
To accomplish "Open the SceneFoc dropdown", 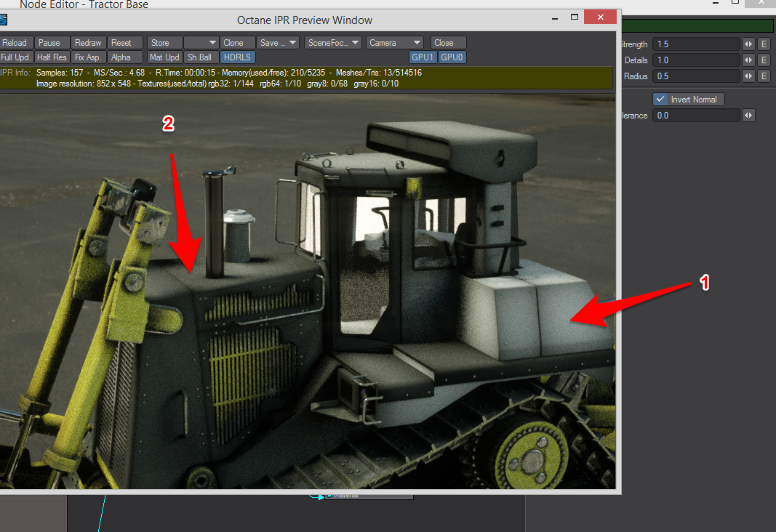I will (x=333, y=43).
